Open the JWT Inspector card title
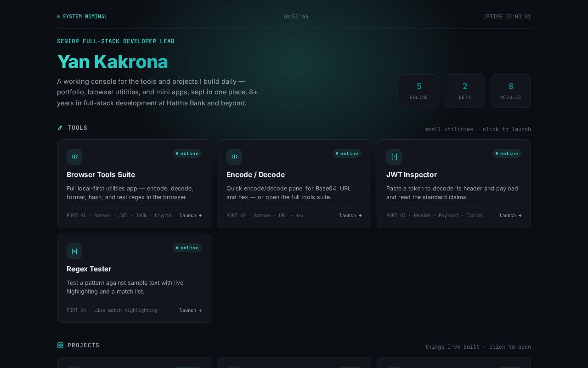The height and width of the screenshot is (368, 588). (412, 175)
